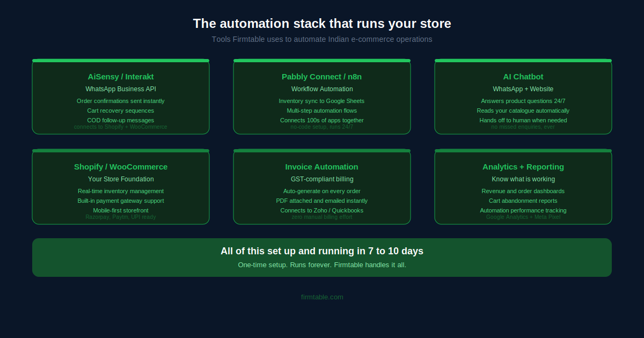The image size is (644, 338).
Task: Click the main heading about automation stack
Action: tap(322, 24)
